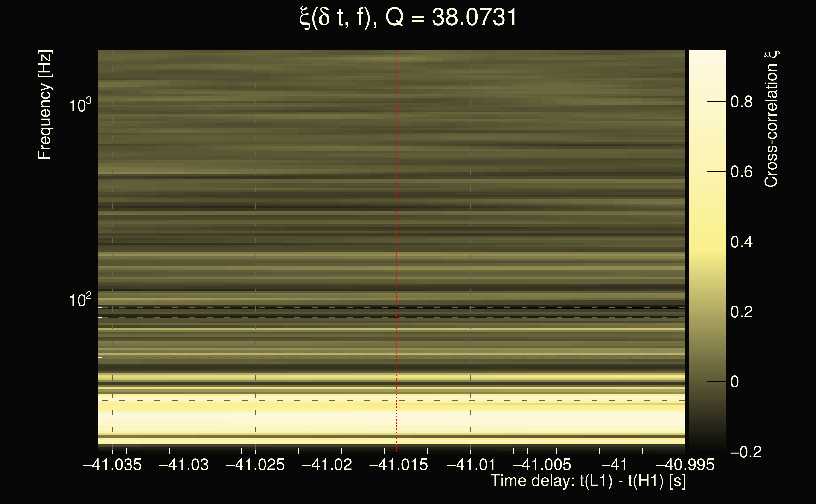Click the 0.4 tick on the colorbar
816x504 pixels.
741,242
